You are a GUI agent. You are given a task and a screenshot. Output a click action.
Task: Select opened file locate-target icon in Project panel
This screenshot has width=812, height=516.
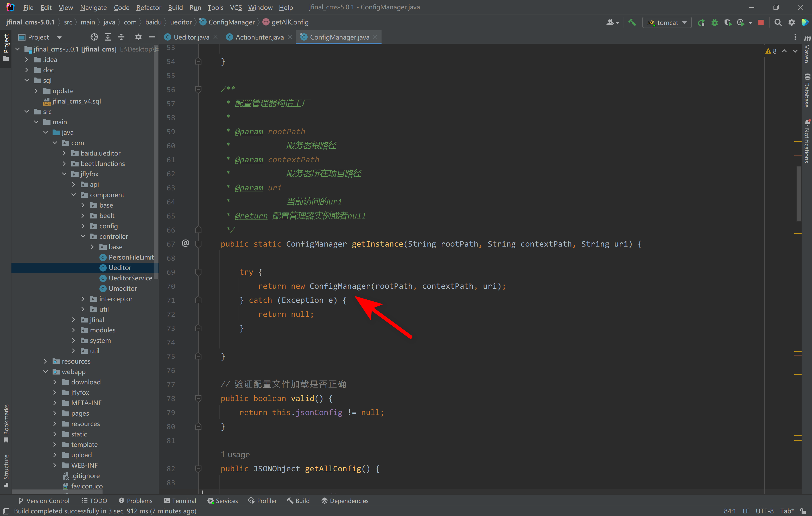click(x=94, y=37)
